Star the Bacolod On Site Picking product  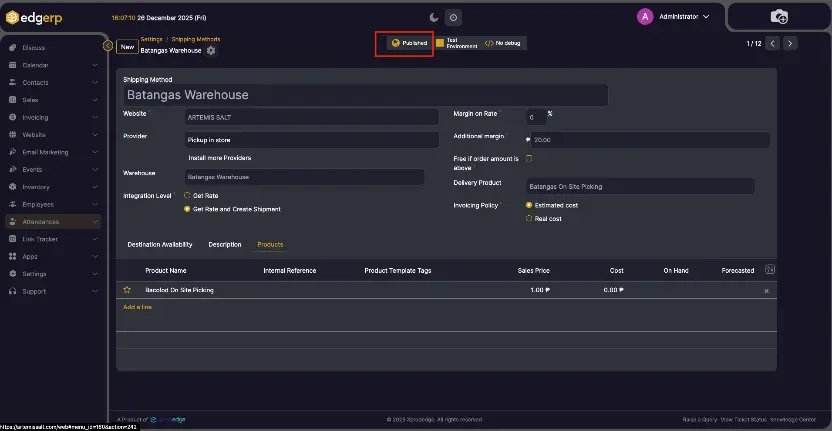tap(127, 290)
